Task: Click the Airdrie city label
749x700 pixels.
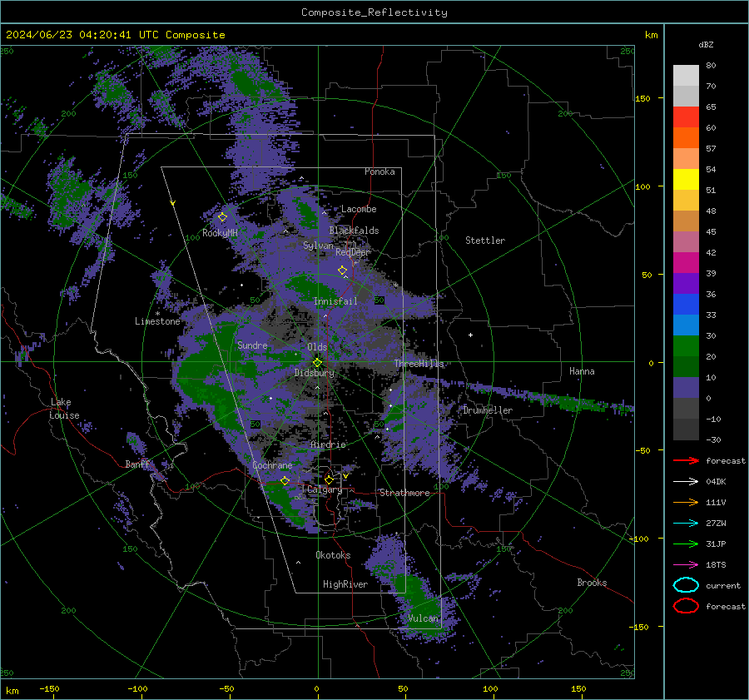Action: 328,444
